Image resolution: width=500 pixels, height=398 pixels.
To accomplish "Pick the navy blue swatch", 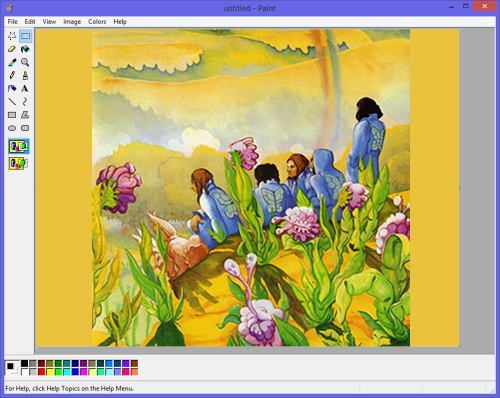I will click(x=75, y=364).
